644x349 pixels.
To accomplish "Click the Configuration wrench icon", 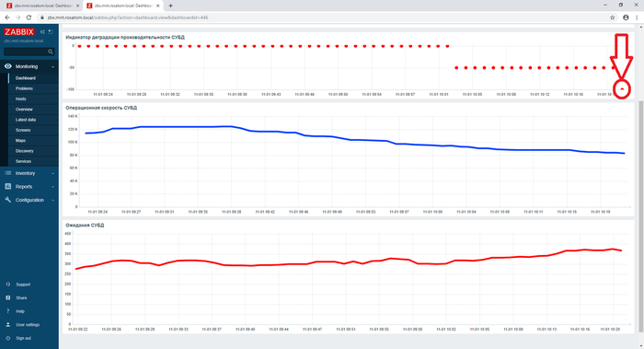I will pos(7,200).
